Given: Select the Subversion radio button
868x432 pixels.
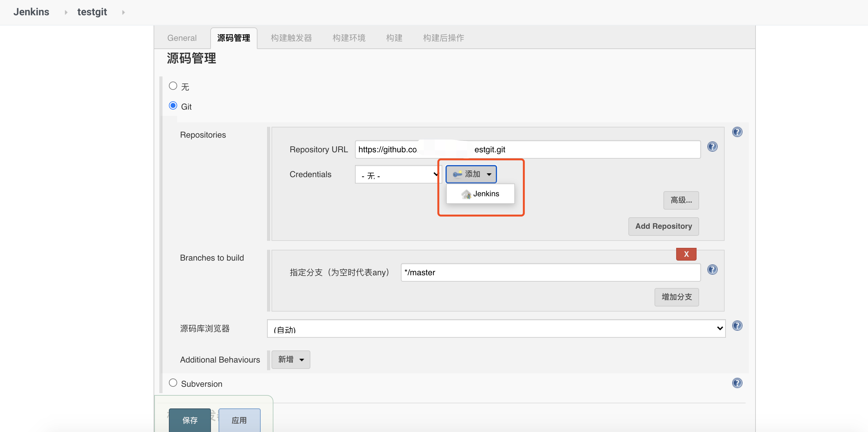Looking at the screenshot, I should (x=173, y=383).
